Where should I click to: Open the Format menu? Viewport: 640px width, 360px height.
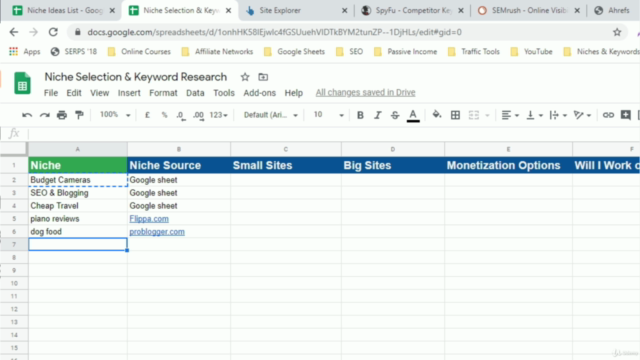coord(163,93)
